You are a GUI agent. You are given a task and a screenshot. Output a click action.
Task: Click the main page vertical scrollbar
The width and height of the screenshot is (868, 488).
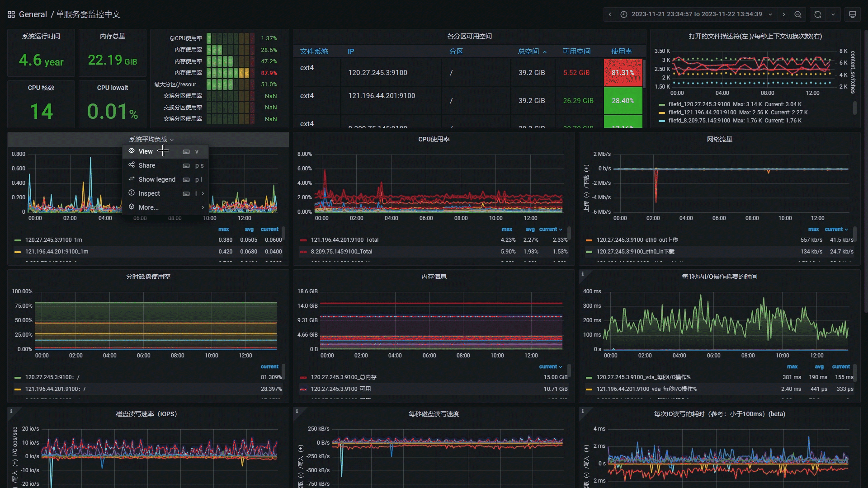[x=866, y=172]
